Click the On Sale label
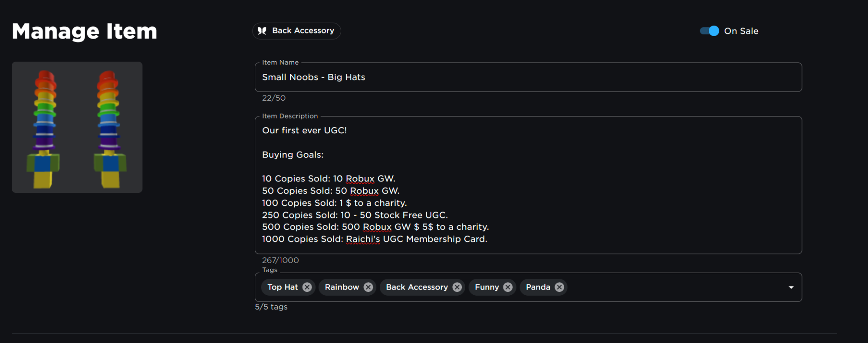 pos(741,31)
